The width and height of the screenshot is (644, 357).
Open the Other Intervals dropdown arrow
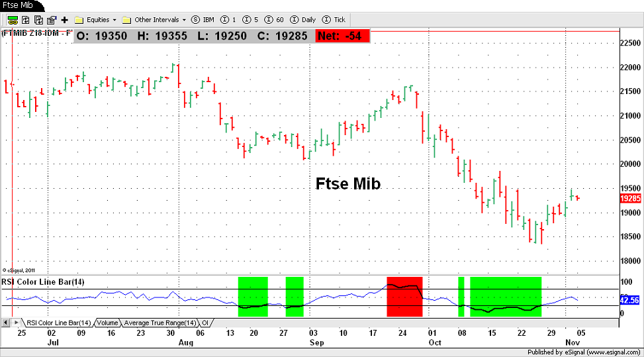184,20
